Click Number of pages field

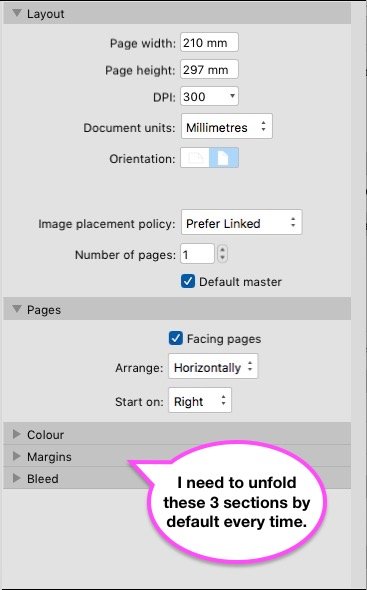coord(197,254)
